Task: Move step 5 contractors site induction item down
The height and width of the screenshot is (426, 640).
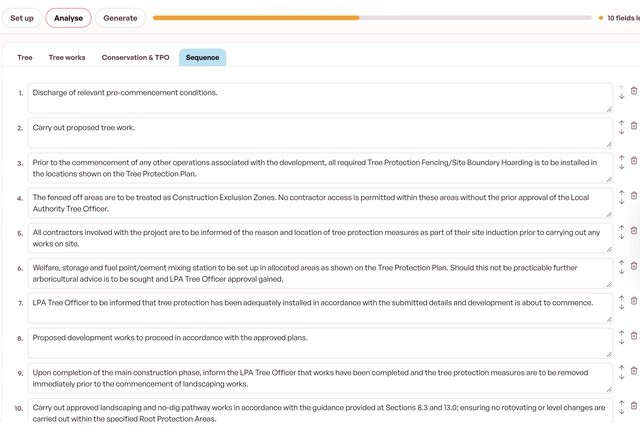Action: click(x=621, y=237)
